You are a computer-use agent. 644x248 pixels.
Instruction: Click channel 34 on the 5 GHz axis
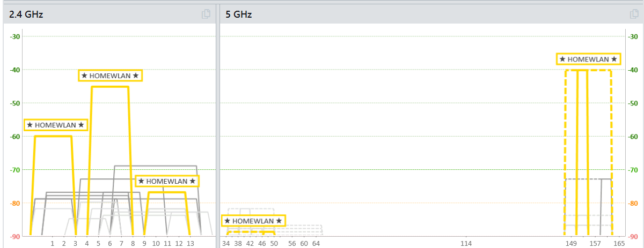(x=226, y=243)
